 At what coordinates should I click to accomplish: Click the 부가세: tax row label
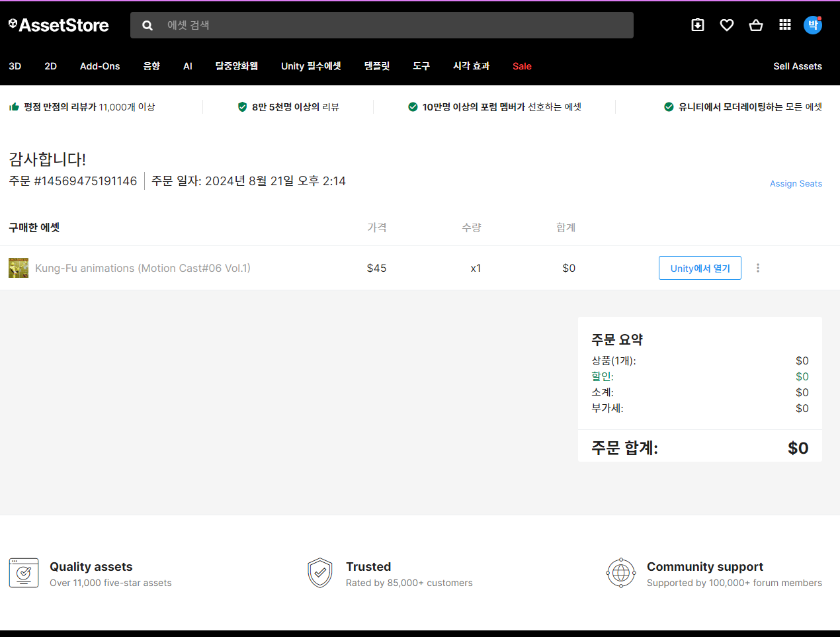[607, 408]
